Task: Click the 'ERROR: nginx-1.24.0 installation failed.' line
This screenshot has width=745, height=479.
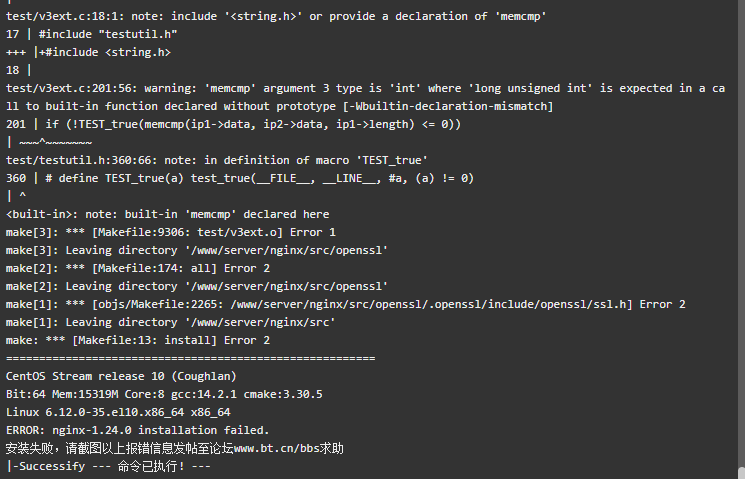Action: pos(137,430)
